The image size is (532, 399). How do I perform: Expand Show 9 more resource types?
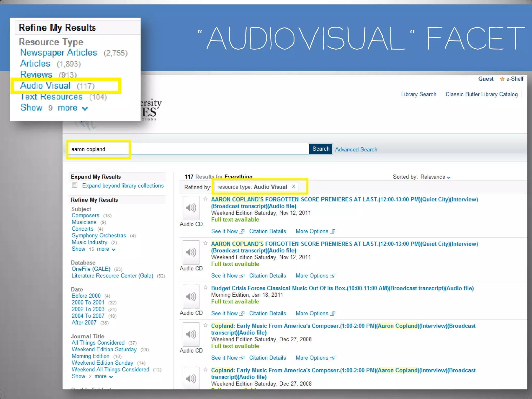point(54,108)
